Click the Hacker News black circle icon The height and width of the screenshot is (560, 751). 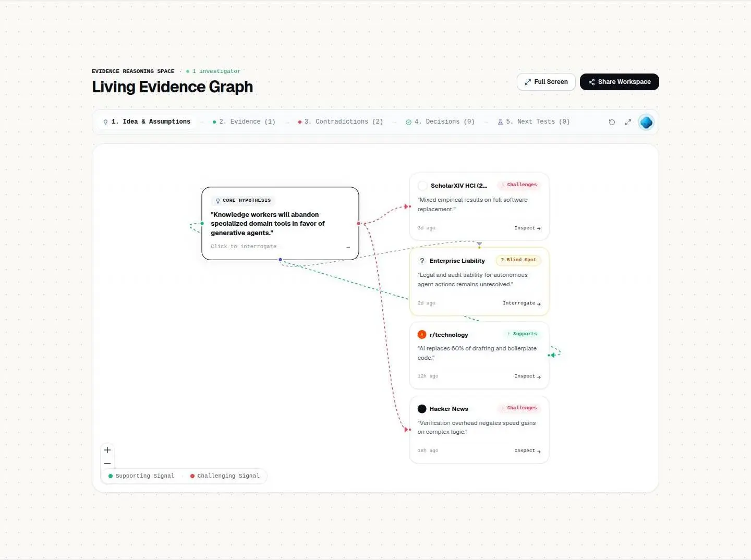point(422,409)
